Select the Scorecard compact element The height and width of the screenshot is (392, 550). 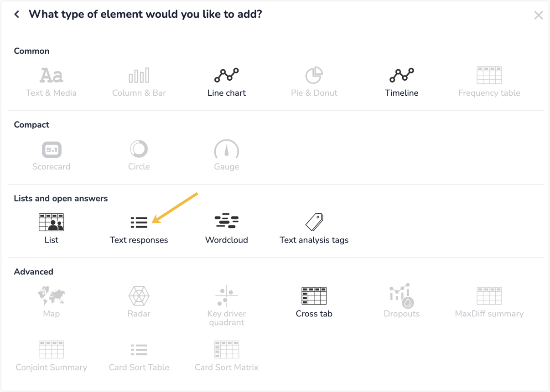point(52,156)
